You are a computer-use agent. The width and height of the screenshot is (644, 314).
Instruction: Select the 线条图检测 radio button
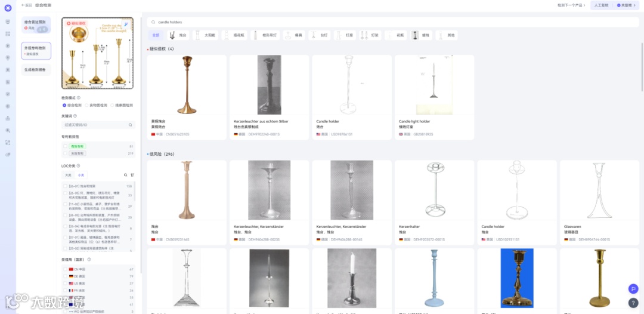[x=112, y=105]
